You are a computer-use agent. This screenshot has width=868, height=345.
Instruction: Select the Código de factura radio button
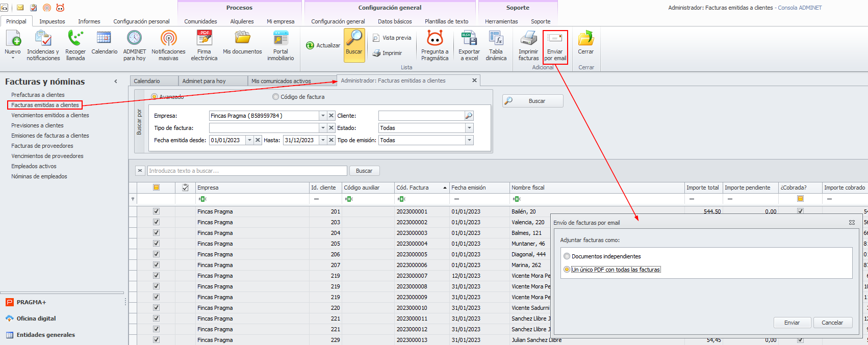[x=276, y=97]
